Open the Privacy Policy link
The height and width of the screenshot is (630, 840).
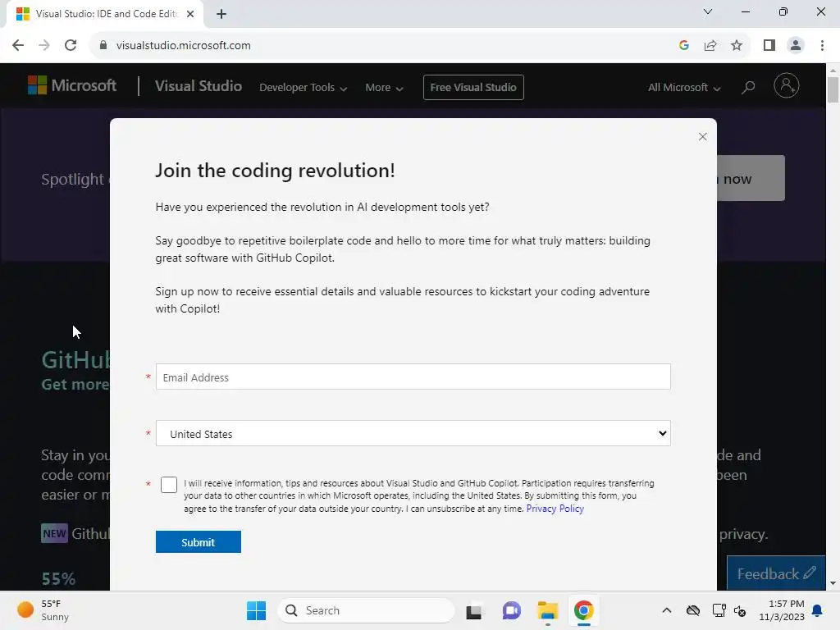[555, 509]
